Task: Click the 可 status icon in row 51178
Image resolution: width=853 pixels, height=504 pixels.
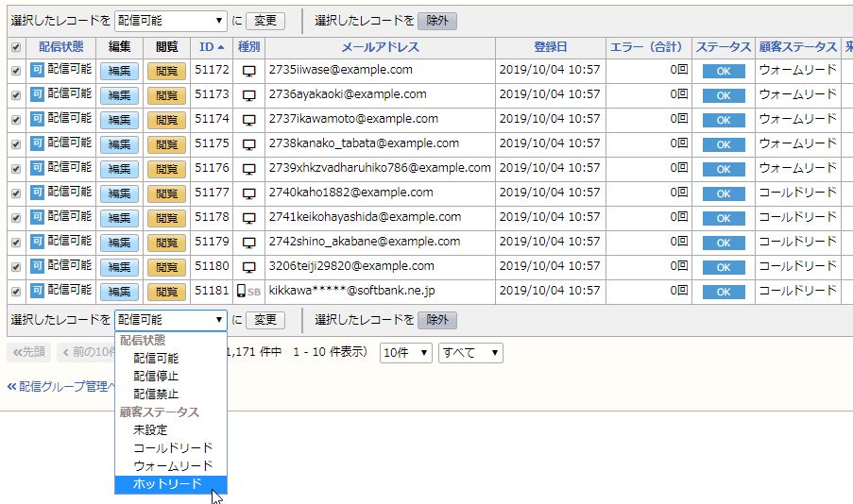Action: pos(37,217)
